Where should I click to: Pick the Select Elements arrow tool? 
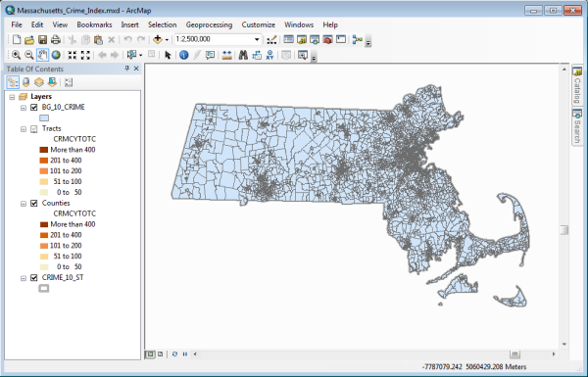point(168,55)
